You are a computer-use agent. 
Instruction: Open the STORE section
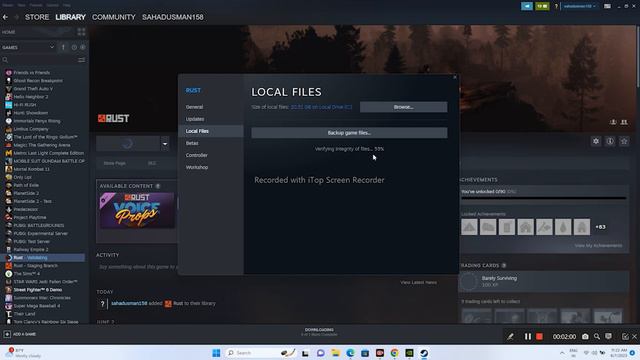pos(37,17)
